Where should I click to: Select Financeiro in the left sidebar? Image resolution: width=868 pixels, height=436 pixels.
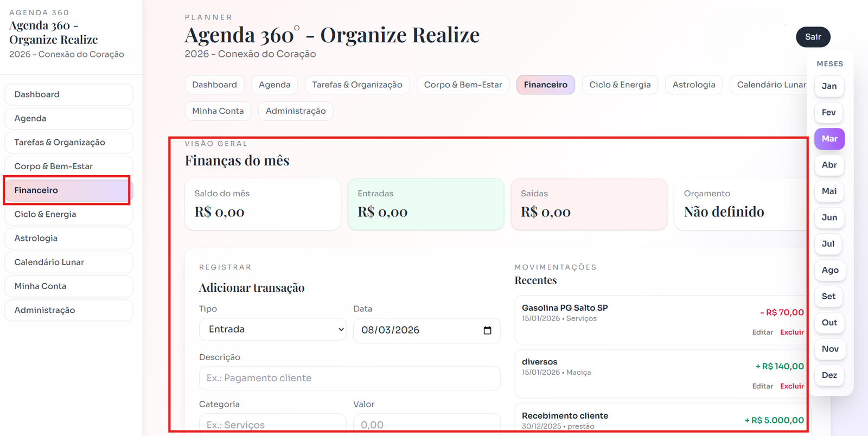(69, 190)
